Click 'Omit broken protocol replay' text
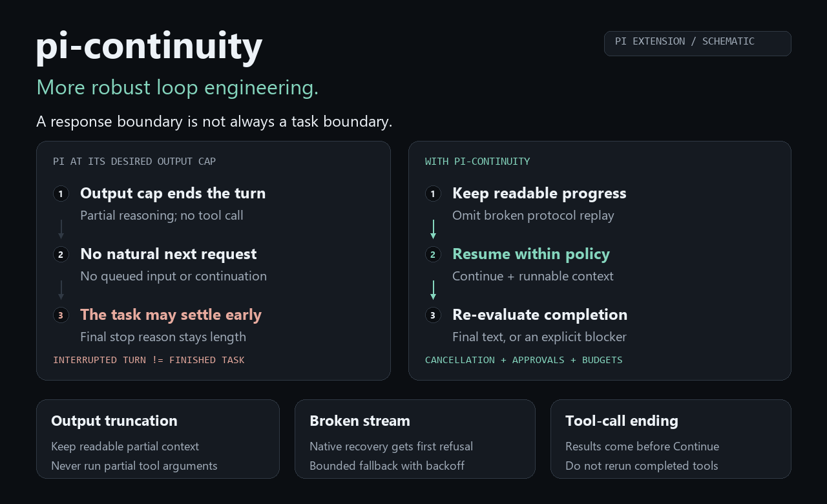This screenshot has height=504, width=827. tap(533, 215)
